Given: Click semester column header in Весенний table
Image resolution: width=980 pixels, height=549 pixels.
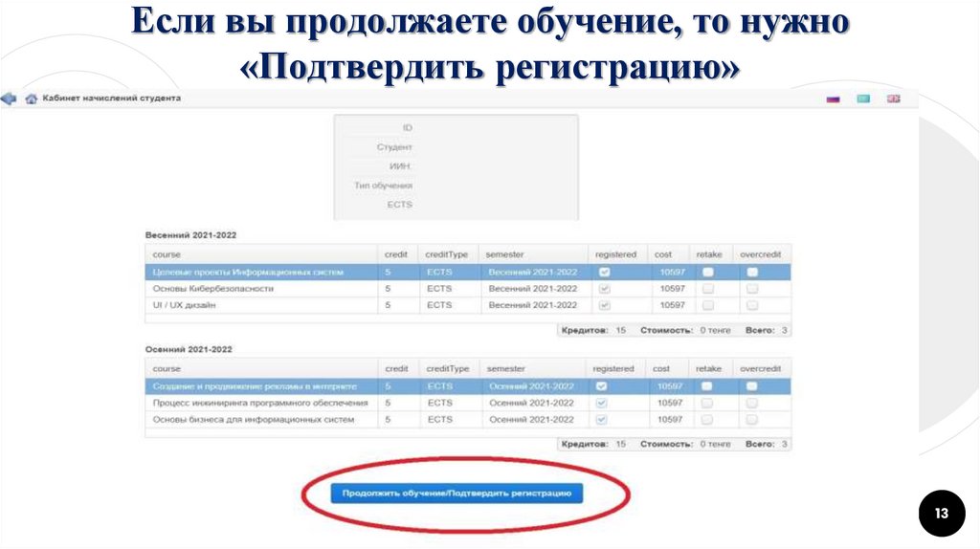Looking at the screenshot, I should (x=533, y=254).
